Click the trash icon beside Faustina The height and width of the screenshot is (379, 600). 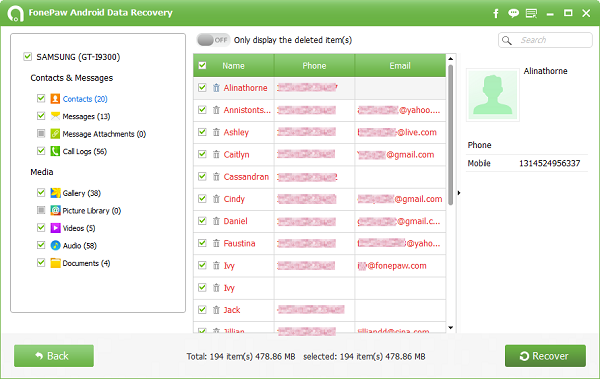coord(216,243)
